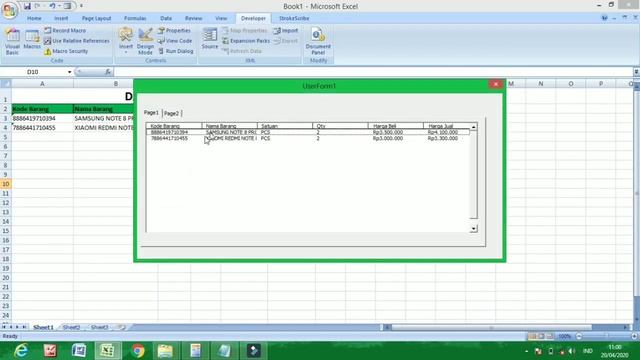Screen dimensions: 640x360
Task: Open the Formulas tab
Action: pyautogui.click(x=135, y=18)
